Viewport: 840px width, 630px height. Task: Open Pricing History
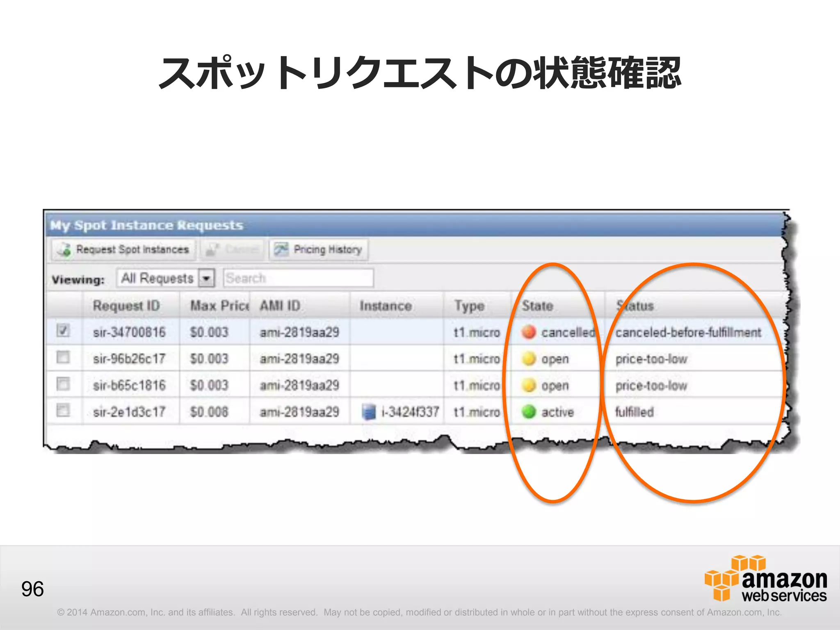(319, 249)
